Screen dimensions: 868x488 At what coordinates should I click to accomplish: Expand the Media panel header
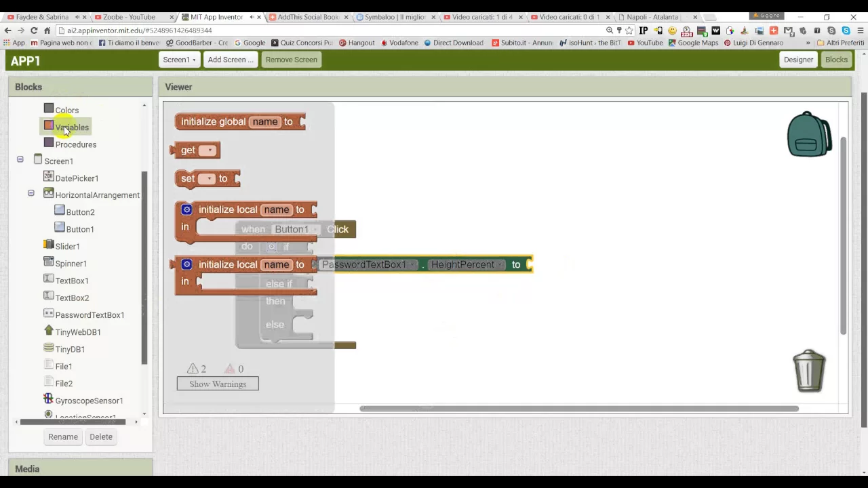coord(80,468)
